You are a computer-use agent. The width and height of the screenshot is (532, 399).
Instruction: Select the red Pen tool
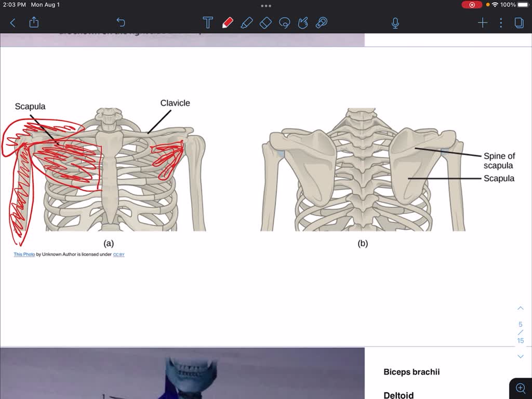(x=228, y=22)
